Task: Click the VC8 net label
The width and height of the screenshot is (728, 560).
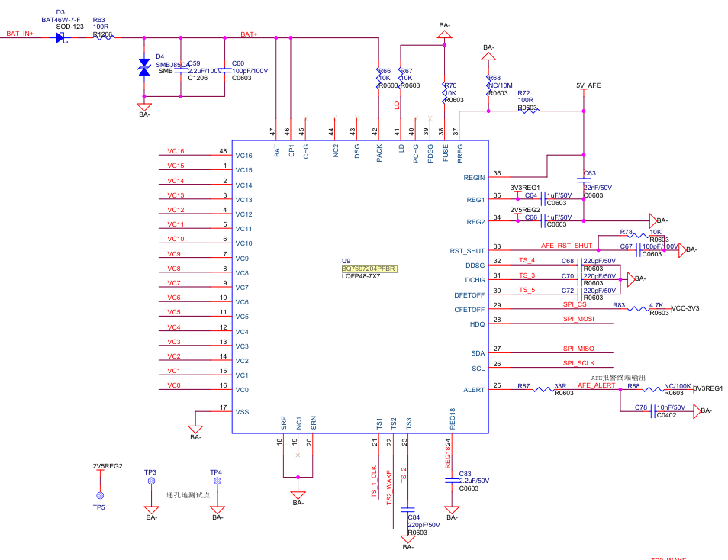Action: 174,269
